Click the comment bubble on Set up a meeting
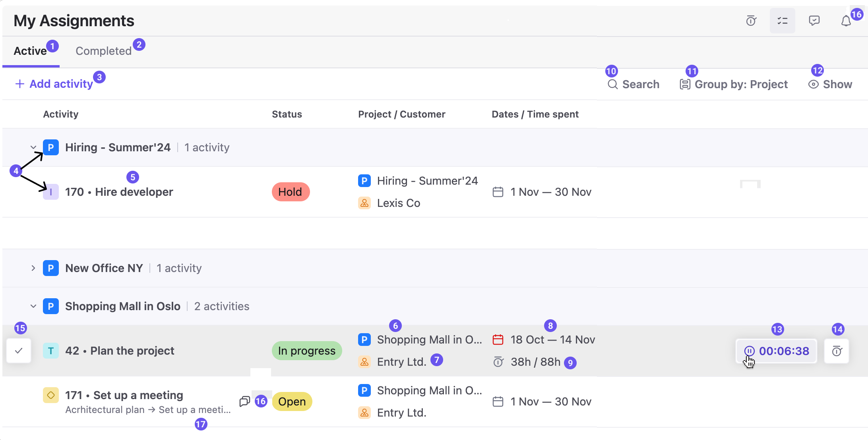The width and height of the screenshot is (868, 440). tap(244, 401)
